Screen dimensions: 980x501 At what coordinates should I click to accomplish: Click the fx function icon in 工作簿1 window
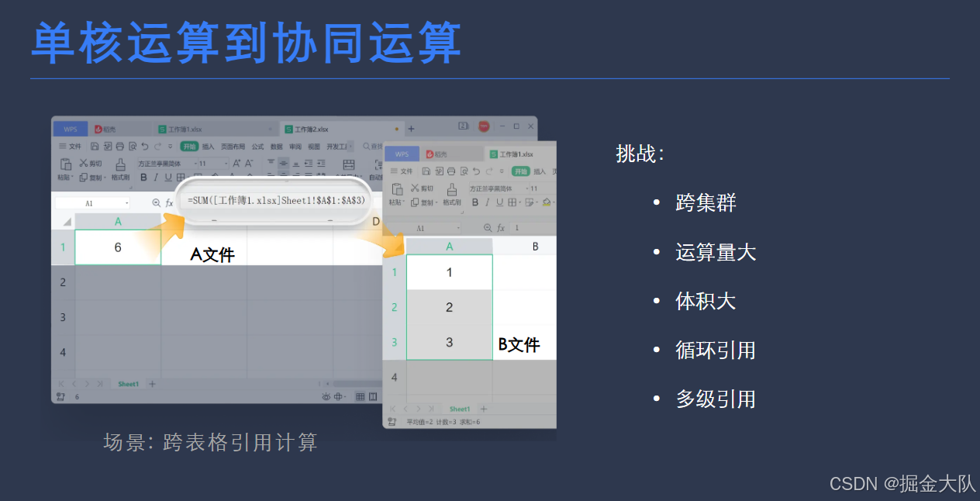tap(501, 228)
